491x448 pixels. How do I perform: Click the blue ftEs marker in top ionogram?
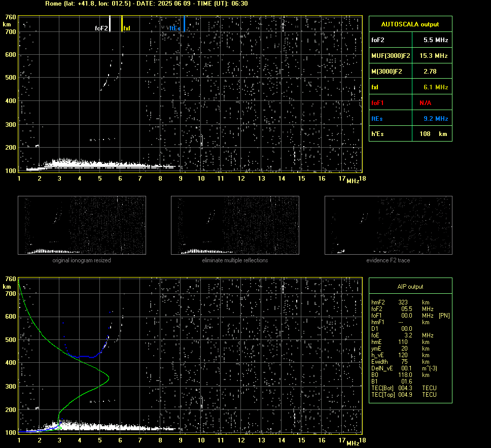(x=185, y=24)
